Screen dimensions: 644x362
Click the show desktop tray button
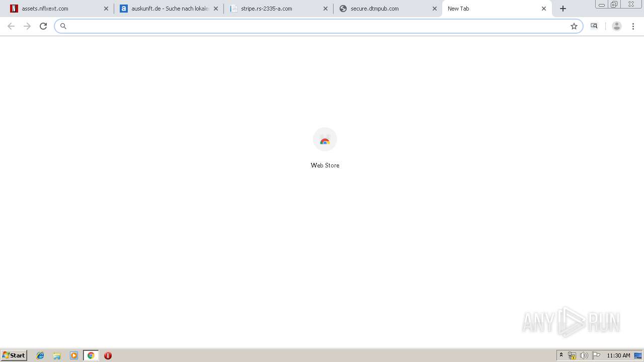(638, 355)
